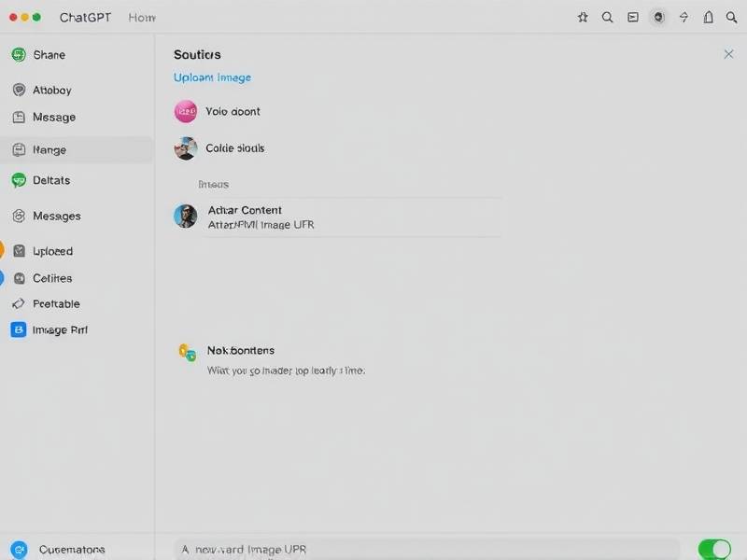The height and width of the screenshot is (560, 747).
Task: Select the Message sidebar item
Action: 53,118
